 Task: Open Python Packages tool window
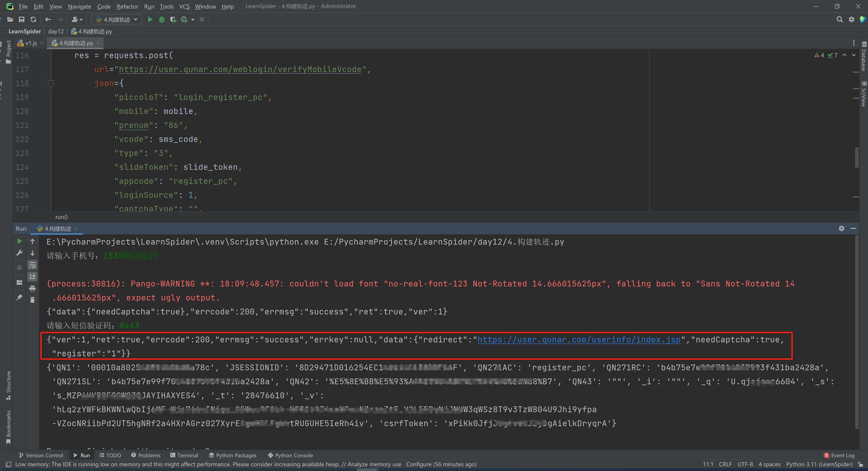(232, 455)
